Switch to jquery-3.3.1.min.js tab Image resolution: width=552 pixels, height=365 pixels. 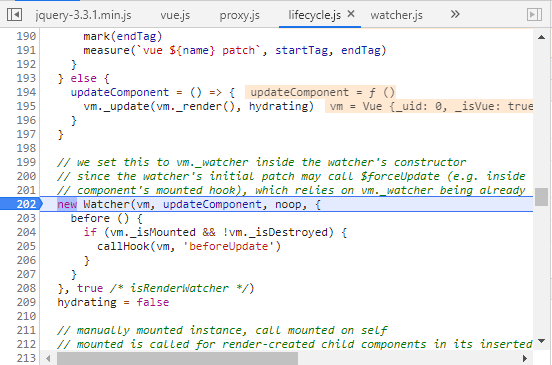83,15
